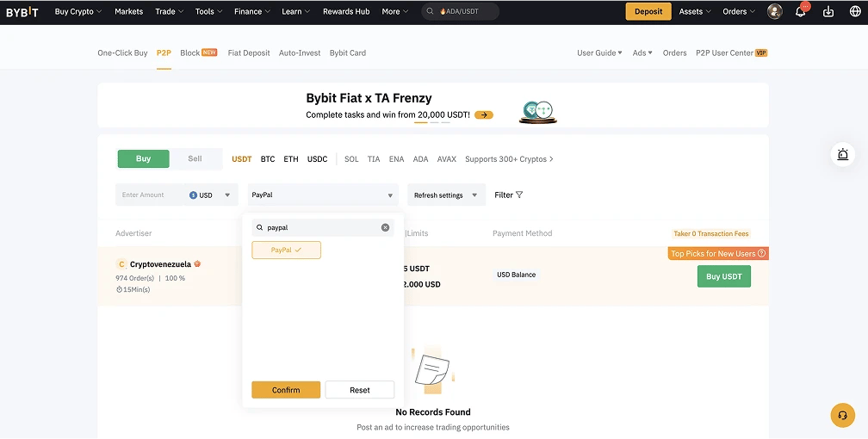Open the Refresh settings dropdown
The width and height of the screenshot is (868, 439).
pos(446,195)
